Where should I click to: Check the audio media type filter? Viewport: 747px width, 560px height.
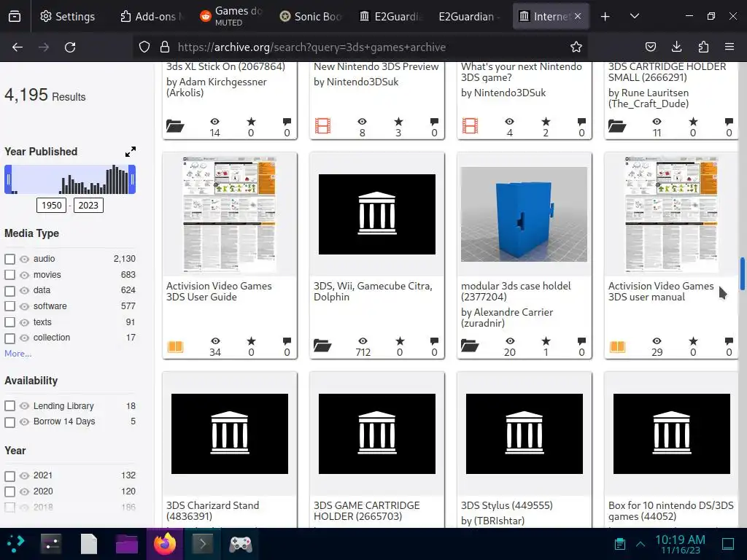click(9, 259)
